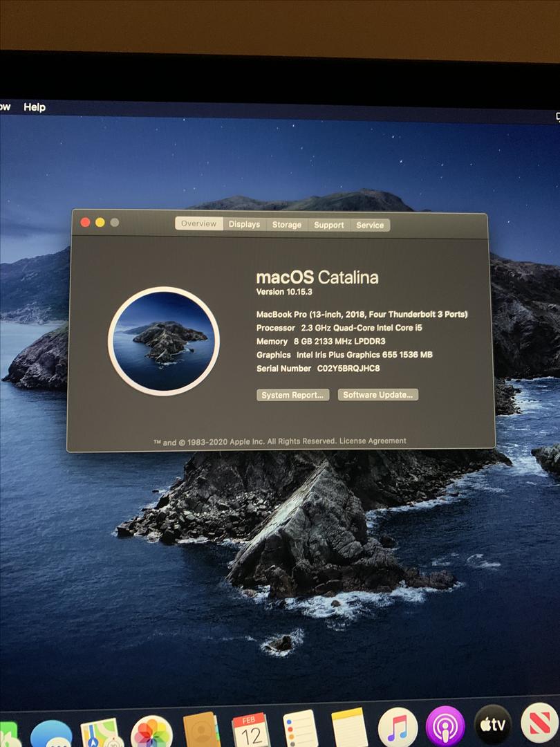The width and height of the screenshot is (560, 747).
Task: Click the 8 GB 2133 MHz LPDDR3 memory text
Action: click(x=339, y=341)
